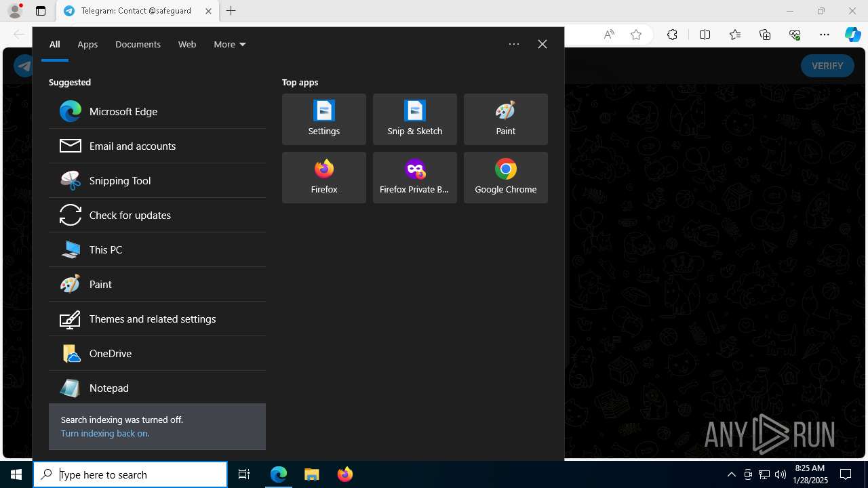868x488 pixels.
Task: Add this page to favorites
Action: click(636, 35)
